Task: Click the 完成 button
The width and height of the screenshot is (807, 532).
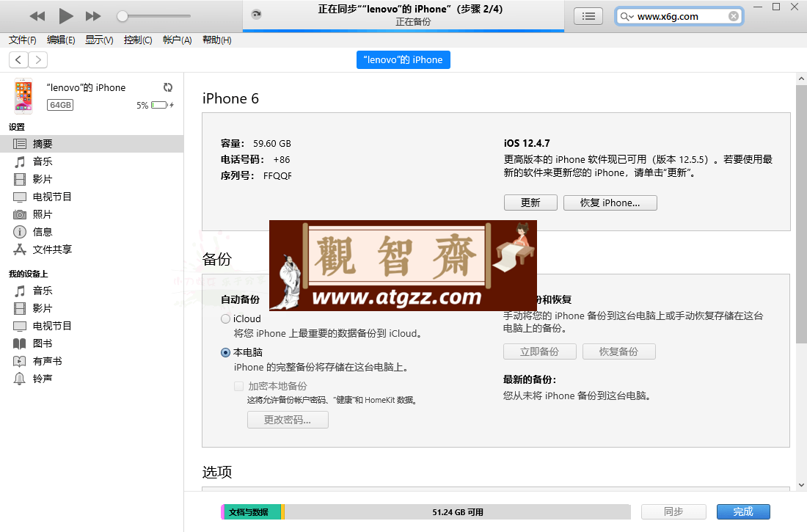Action: 743,511
